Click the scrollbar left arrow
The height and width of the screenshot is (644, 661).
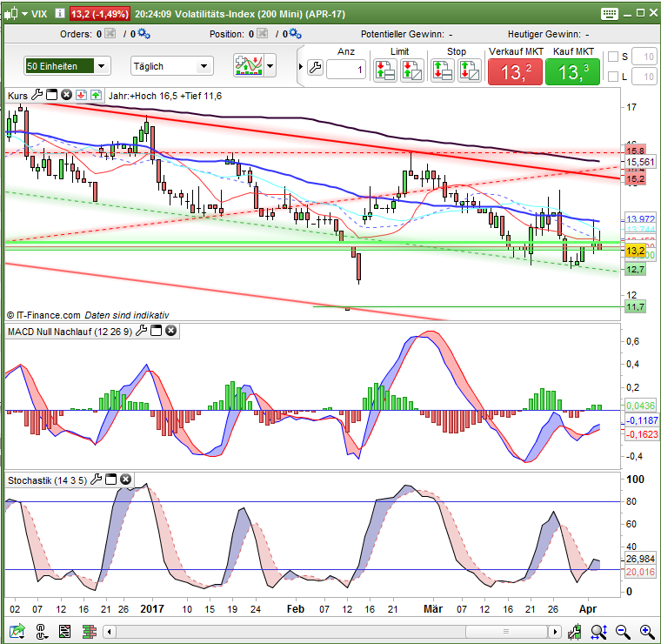(110, 632)
